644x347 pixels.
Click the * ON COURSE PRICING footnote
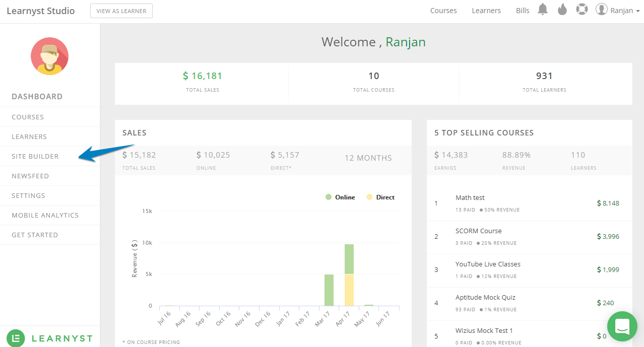click(151, 342)
